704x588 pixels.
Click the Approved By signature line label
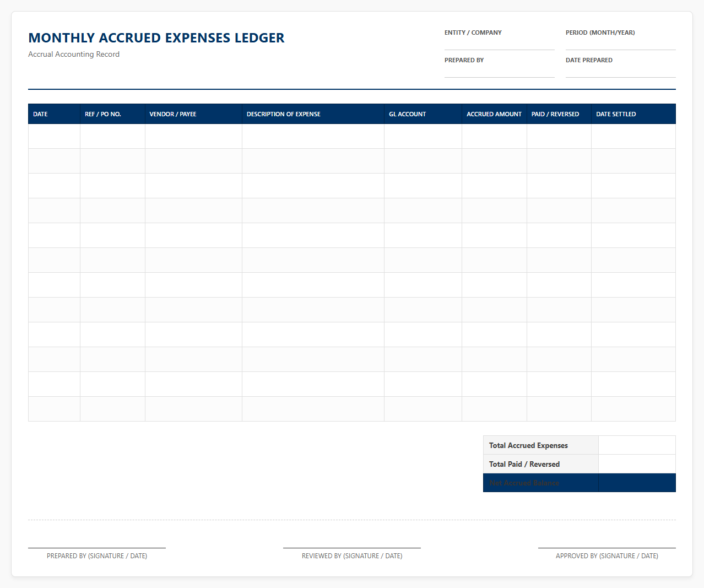click(x=607, y=556)
